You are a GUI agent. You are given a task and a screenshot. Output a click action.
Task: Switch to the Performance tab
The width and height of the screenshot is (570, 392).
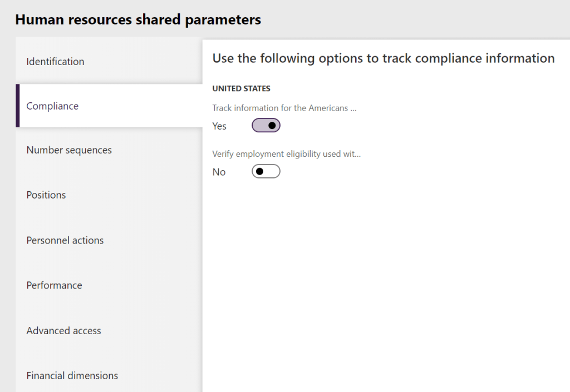pos(54,285)
